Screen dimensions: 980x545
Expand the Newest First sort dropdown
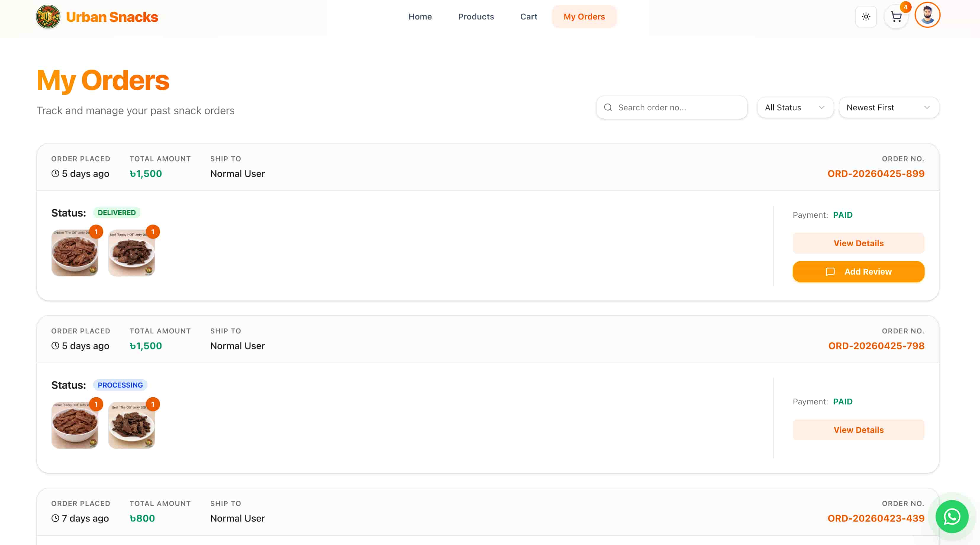pyautogui.click(x=889, y=108)
